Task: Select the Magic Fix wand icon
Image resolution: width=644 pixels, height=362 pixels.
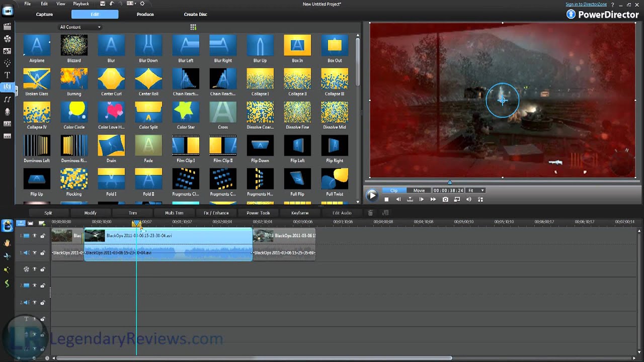Action: (x=7, y=269)
